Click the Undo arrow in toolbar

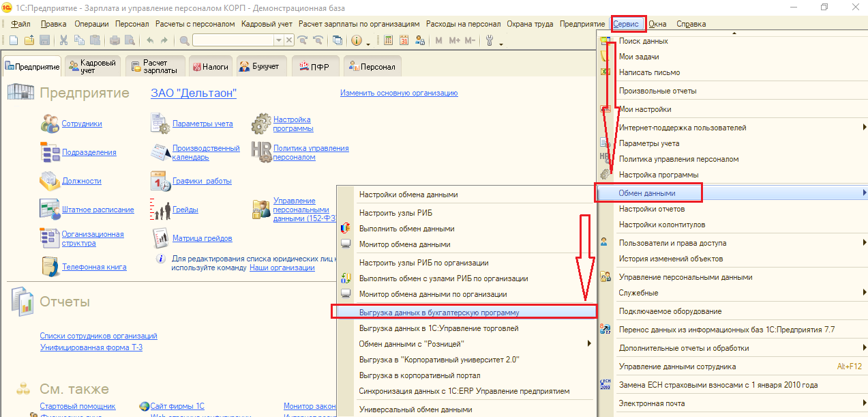(150, 40)
